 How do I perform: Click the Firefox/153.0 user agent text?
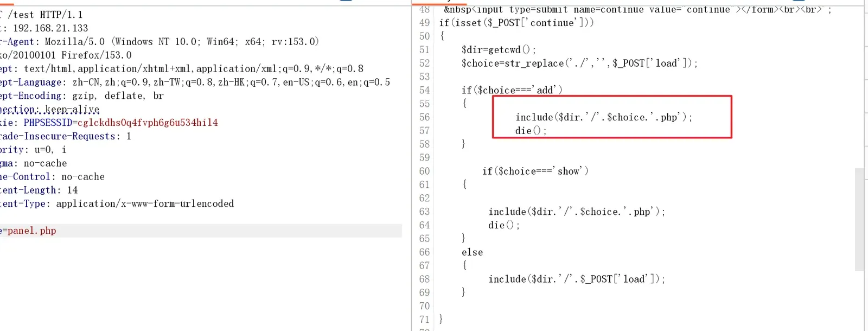[x=96, y=55]
